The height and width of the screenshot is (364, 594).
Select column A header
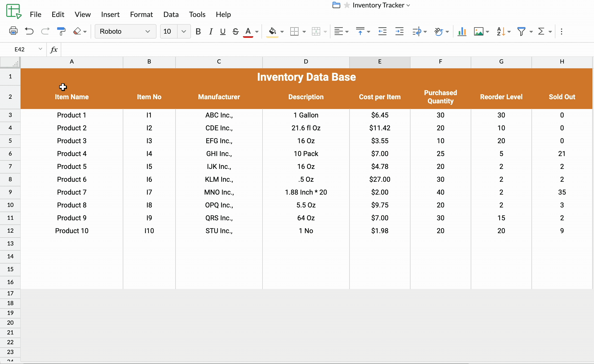pos(72,62)
